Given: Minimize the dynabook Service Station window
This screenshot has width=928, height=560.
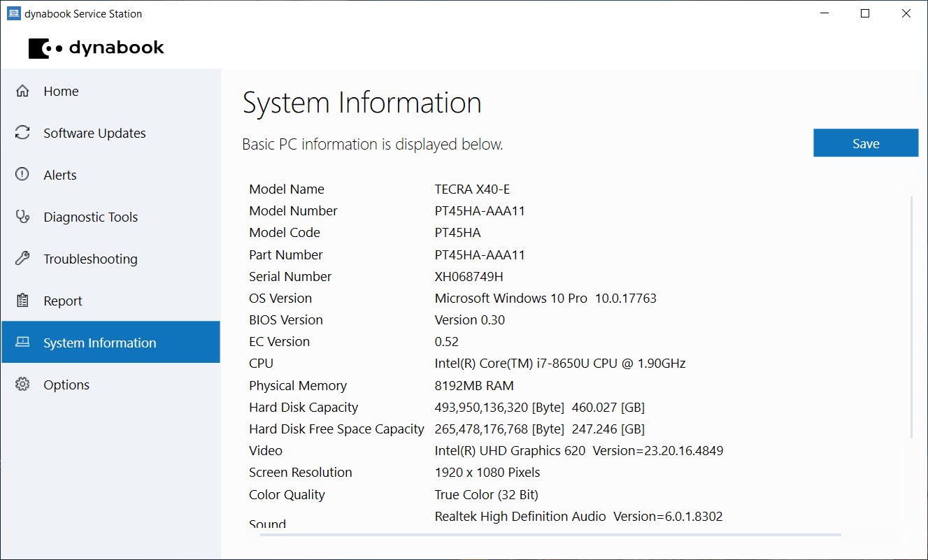Looking at the screenshot, I should tap(824, 13).
